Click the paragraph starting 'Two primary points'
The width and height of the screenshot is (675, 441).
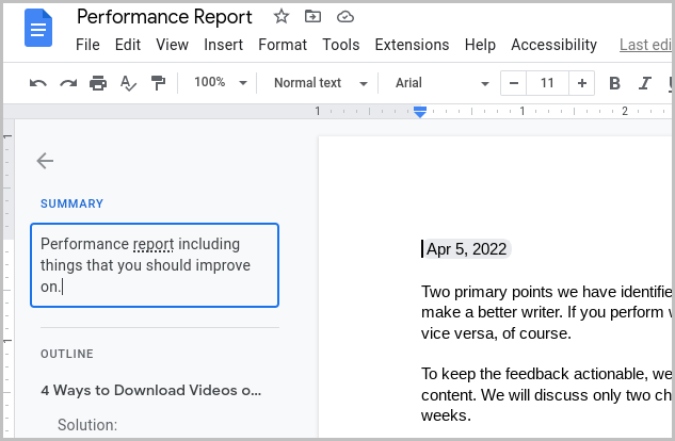(x=546, y=313)
